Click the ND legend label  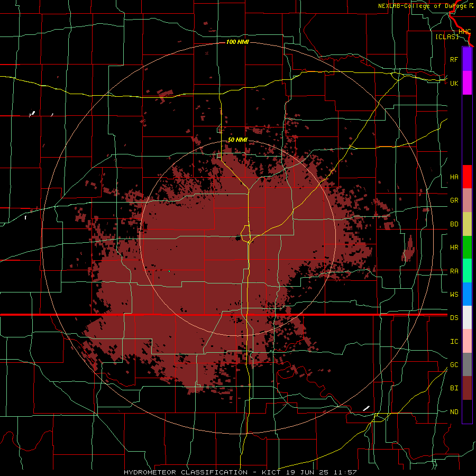coord(454,412)
